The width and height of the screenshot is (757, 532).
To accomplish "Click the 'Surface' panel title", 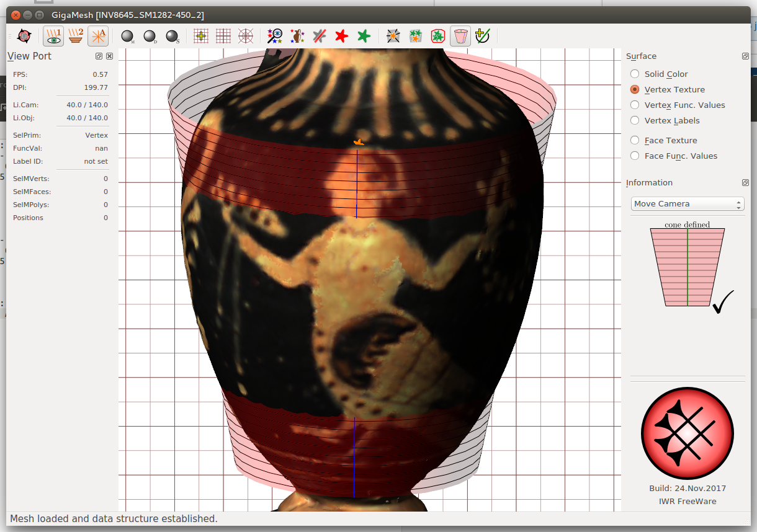I will pyautogui.click(x=641, y=56).
